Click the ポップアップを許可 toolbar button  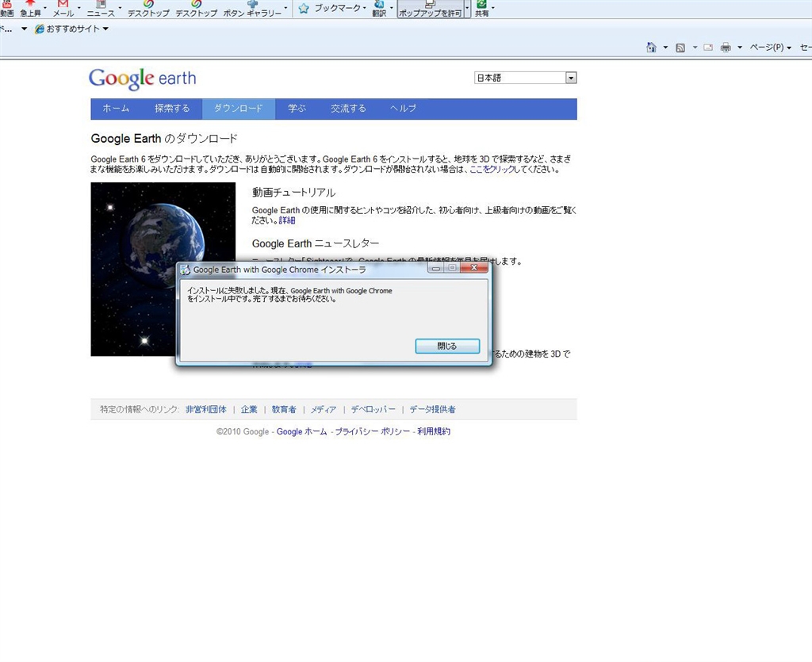430,9
